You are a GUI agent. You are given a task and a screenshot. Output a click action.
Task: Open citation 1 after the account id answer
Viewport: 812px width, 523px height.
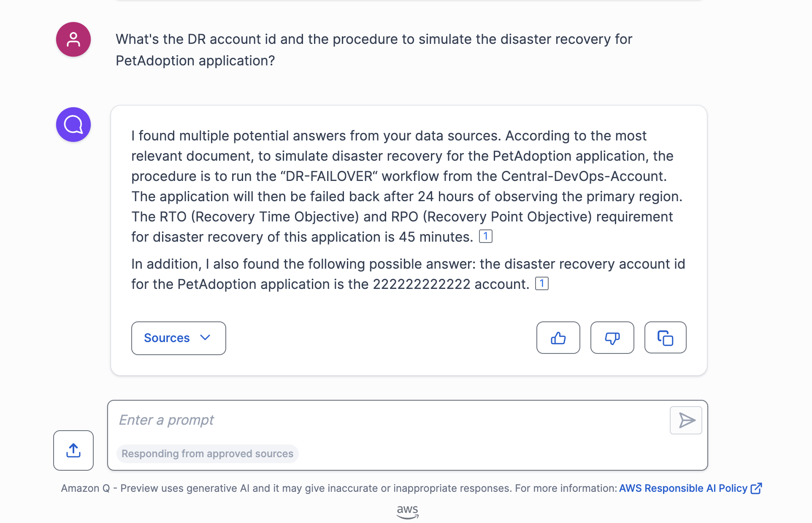click(x=542, y=283)
